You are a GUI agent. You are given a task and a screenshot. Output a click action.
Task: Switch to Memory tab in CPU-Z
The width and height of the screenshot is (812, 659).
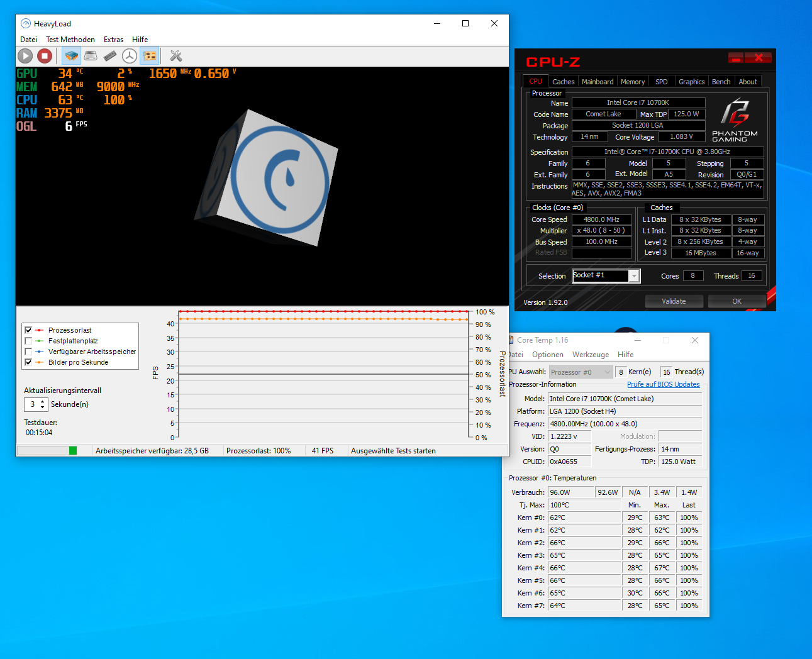(633, 82)
